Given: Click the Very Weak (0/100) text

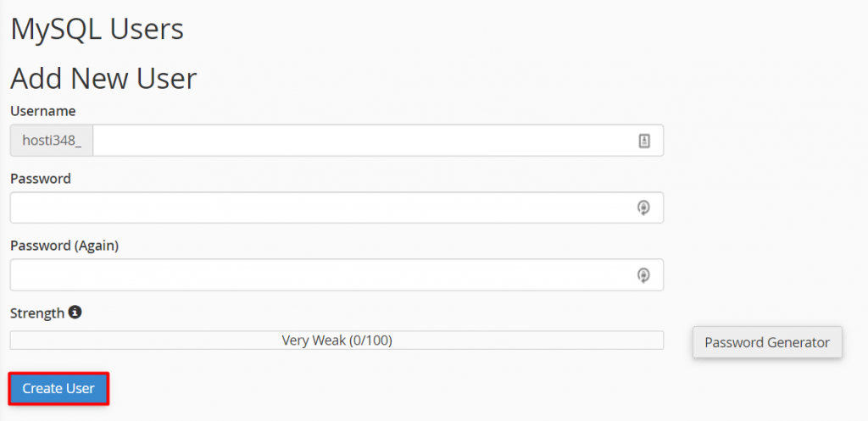Looking at the screenshot, I should tap(337, 341).
